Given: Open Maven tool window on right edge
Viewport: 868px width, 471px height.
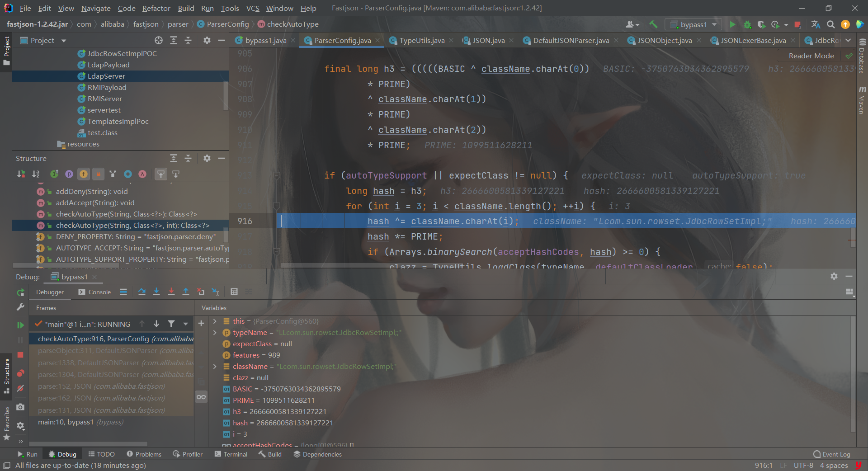Looking at the screenshot, I should click(x=862, y=100).
